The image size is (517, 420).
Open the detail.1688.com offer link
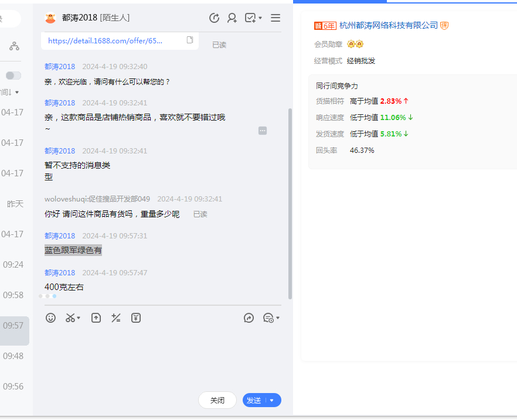pyautogui.click(x=106, y=40)
